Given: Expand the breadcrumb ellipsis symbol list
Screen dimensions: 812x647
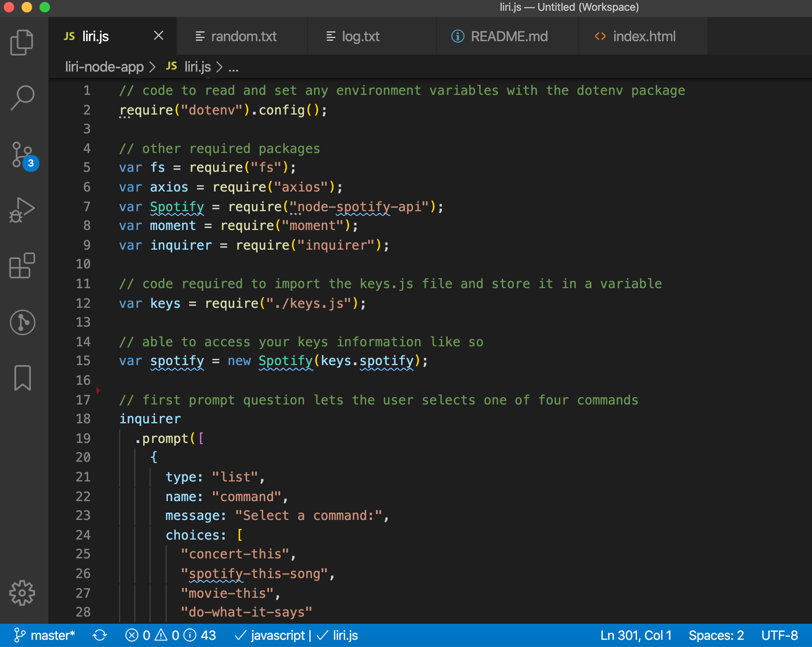Looking at the screenshot, I should pyautogui.click(x=233, y=68).
